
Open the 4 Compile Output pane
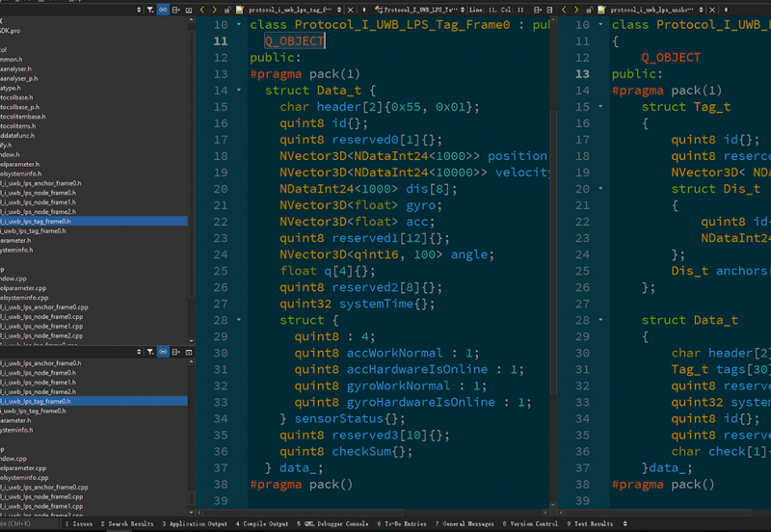(x=262, y=523)
